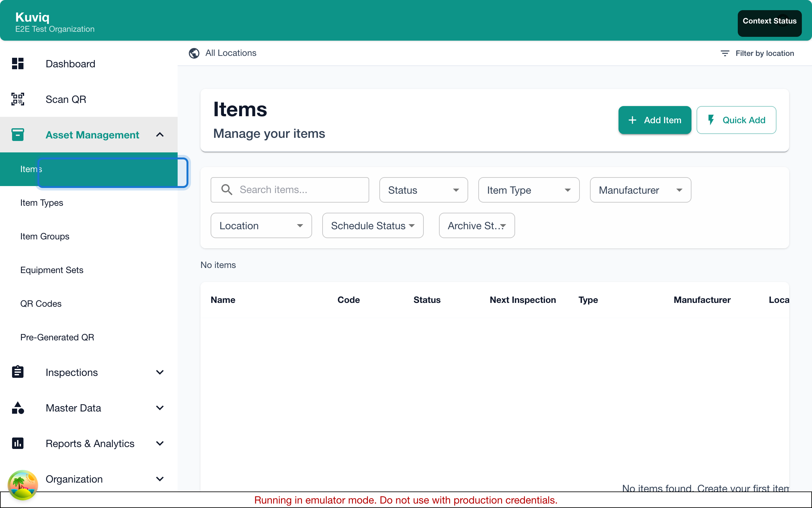This screenshot has width=812, height=508.
Task: Click the lightning bolt icon on Quick Add
Action: (711, 120)
